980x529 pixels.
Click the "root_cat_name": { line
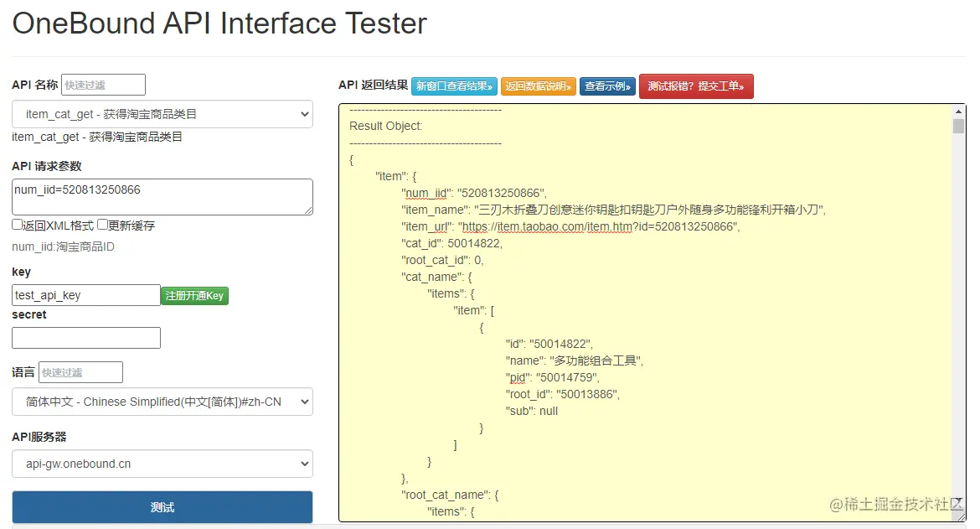tap(450, 495)
